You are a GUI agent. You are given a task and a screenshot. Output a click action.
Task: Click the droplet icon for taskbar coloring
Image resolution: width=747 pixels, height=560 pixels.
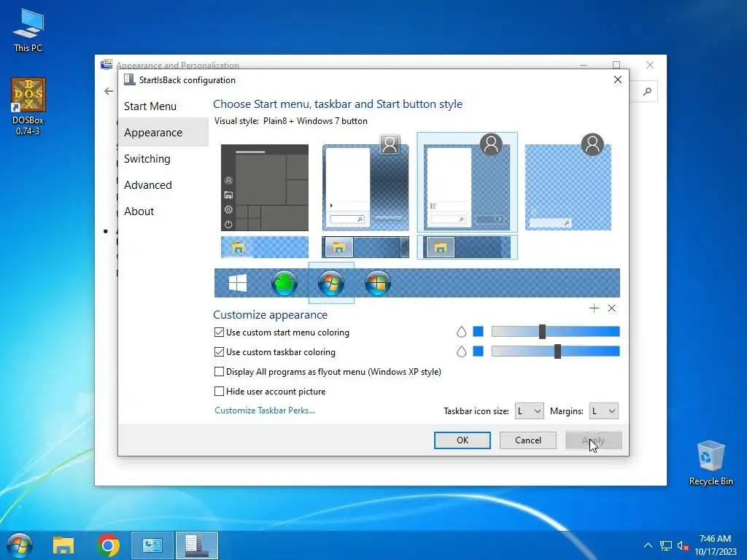click(461, 351)
